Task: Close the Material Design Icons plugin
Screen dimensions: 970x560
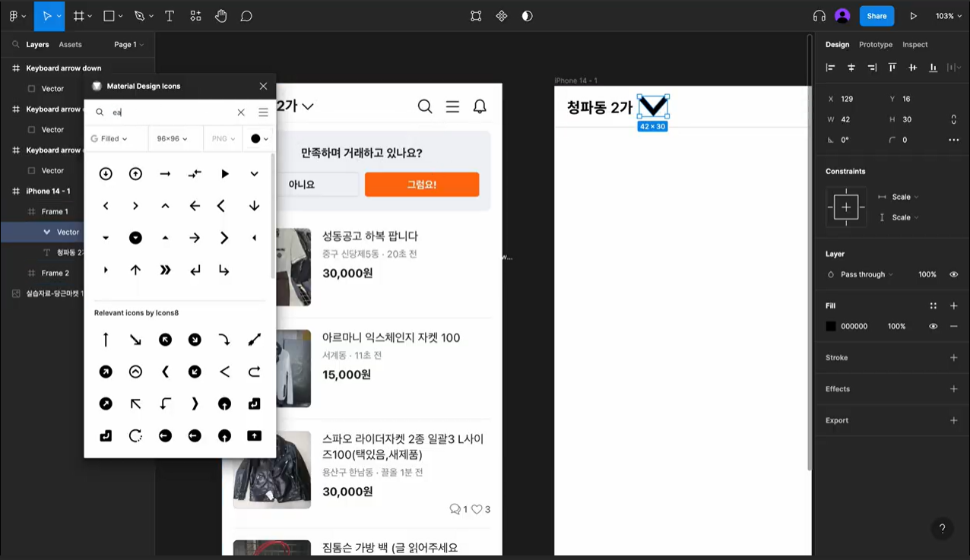Action: pos(263,86)
